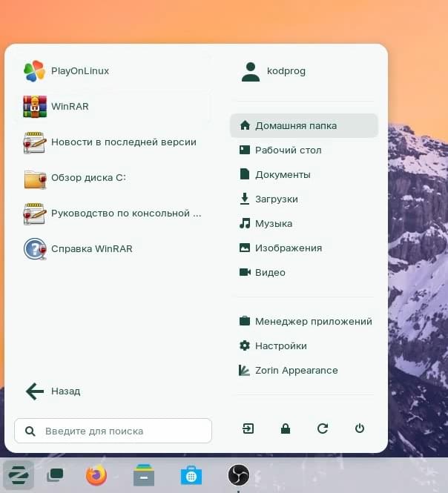
Task: Open Обзор диска C: folder entry
Action: point(113,178)
